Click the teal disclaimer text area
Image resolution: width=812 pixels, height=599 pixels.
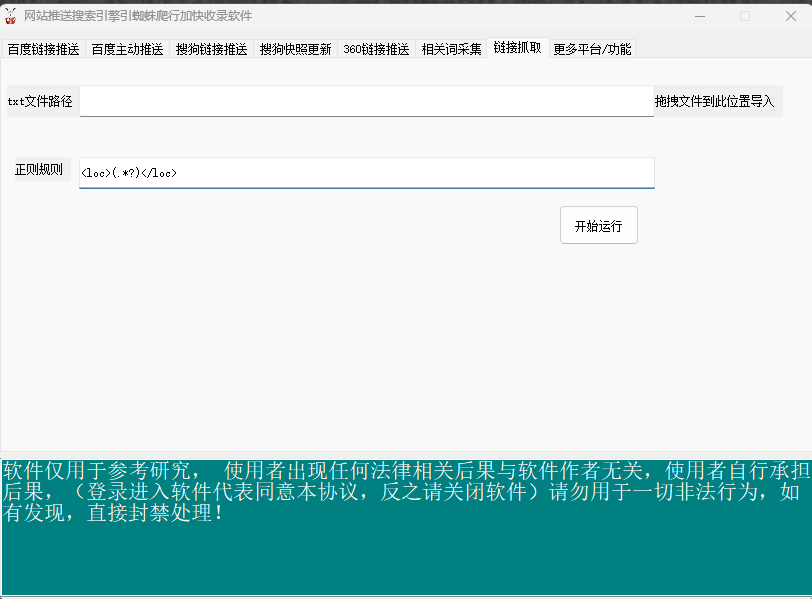coord(405,527)
